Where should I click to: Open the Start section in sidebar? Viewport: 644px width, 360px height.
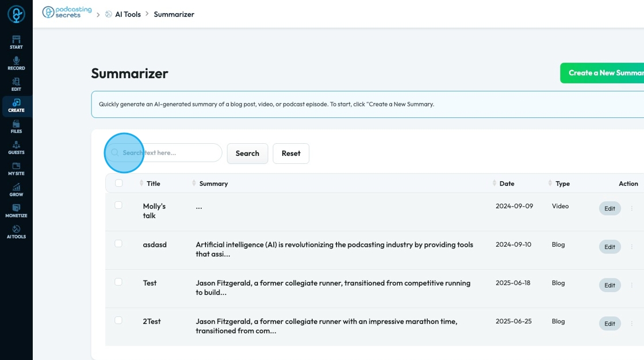[16, 42]
